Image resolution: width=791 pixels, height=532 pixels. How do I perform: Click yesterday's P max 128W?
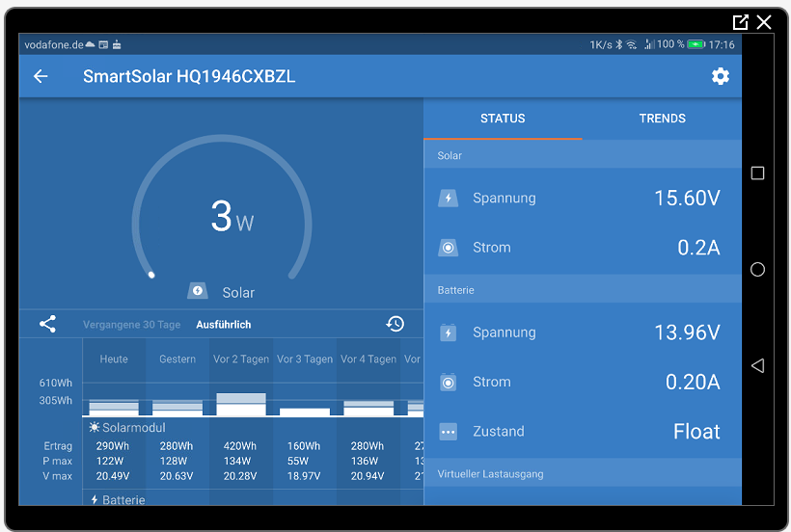[x=174, y=461]
